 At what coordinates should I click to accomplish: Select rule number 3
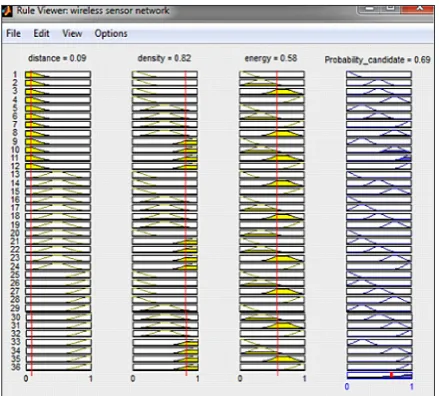(15, 91)
